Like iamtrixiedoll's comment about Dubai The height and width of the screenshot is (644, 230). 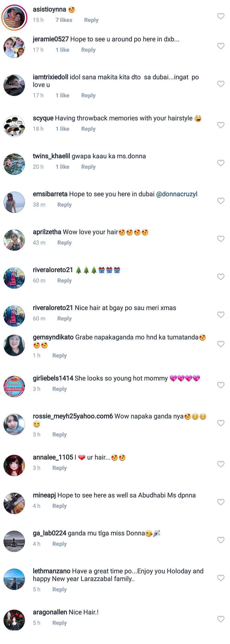[x=221, y=84]
